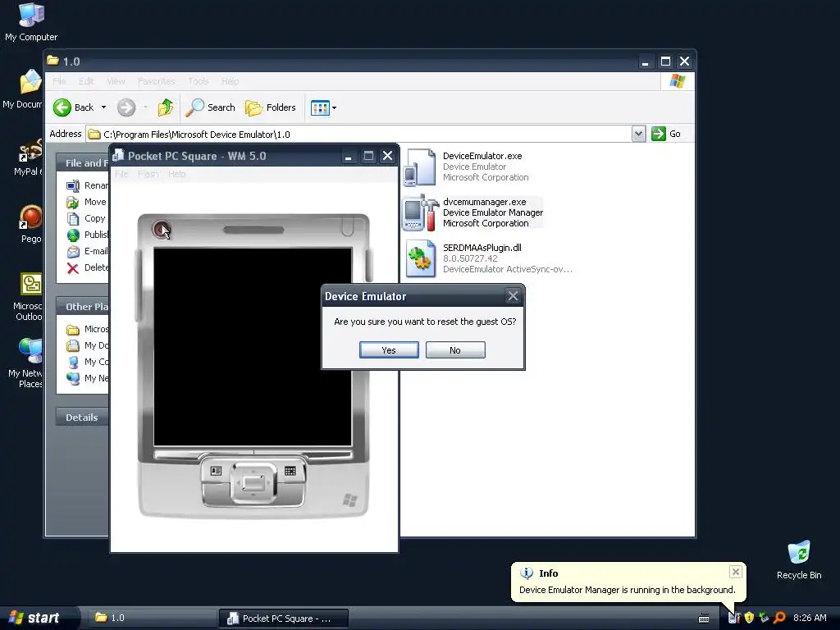
Task: Open the Help menu in the emulator window
Action: coord(177,174)
